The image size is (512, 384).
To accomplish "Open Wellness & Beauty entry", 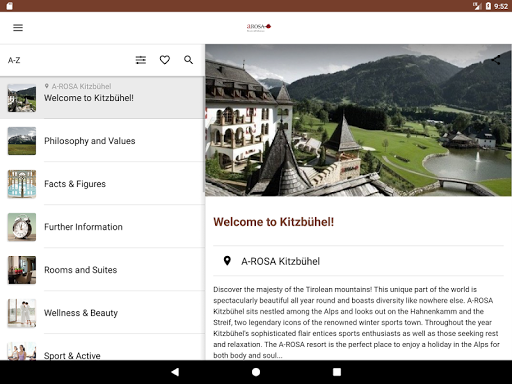I will 102,313.
